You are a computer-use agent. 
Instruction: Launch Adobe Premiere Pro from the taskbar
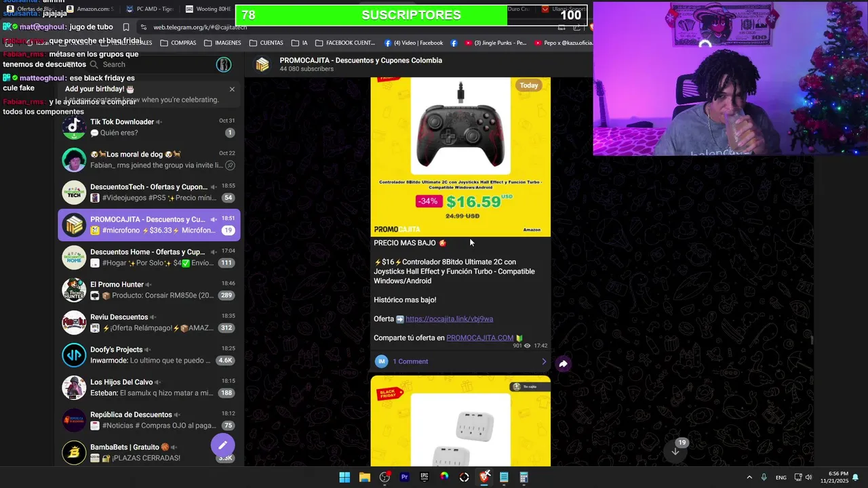404,477
